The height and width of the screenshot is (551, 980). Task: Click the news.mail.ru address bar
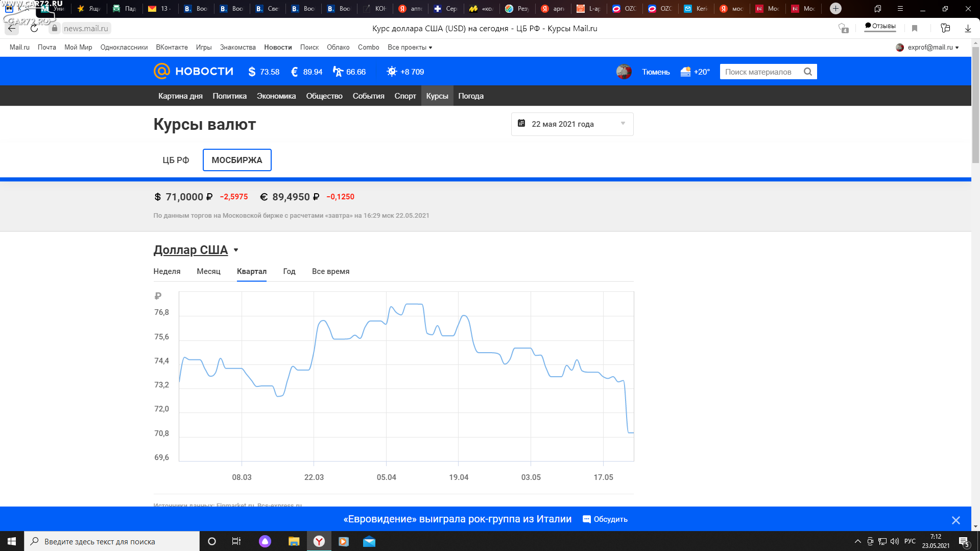point(86,29)
